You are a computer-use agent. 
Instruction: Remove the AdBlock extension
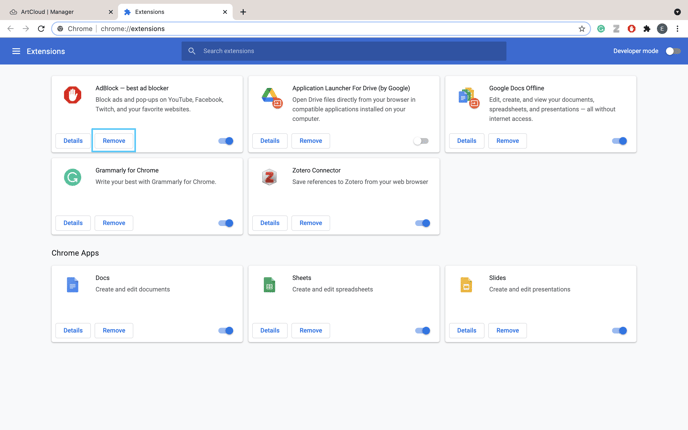[x=114, y=140]
